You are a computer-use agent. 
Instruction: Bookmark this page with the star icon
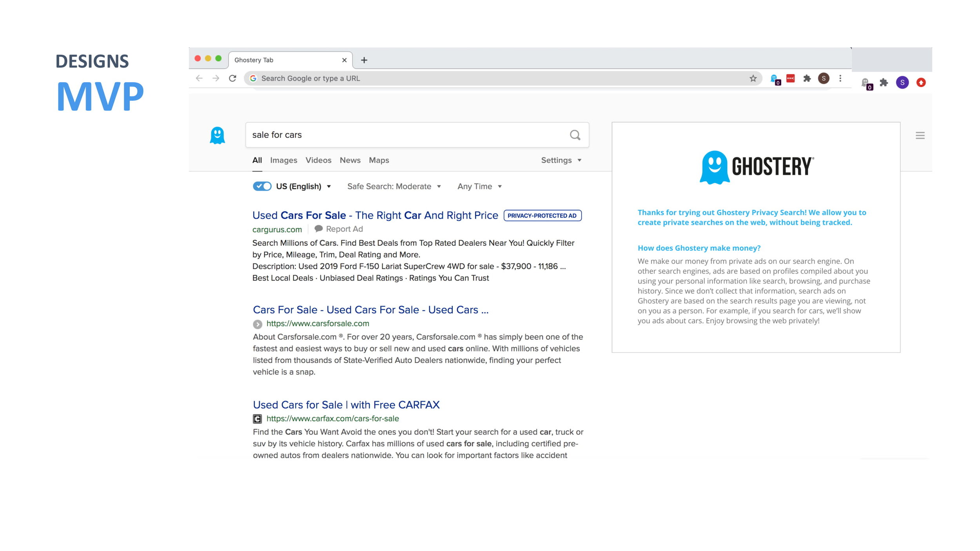click(753, 78)
